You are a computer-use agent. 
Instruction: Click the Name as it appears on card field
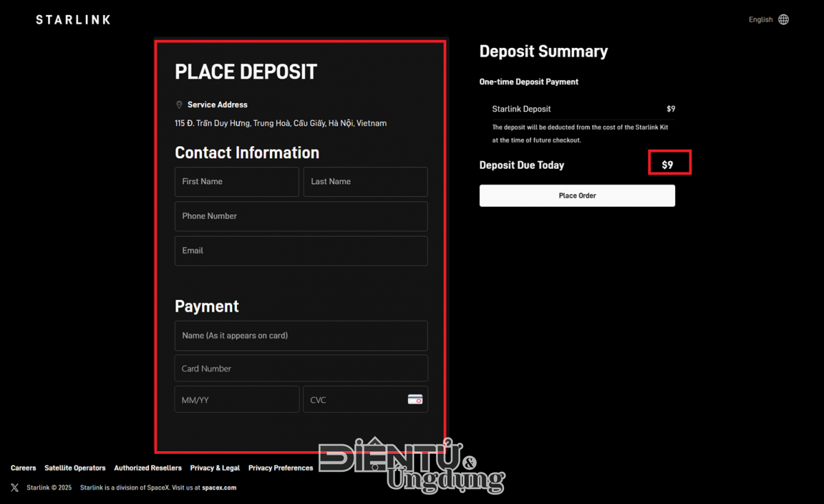point(301,336)
